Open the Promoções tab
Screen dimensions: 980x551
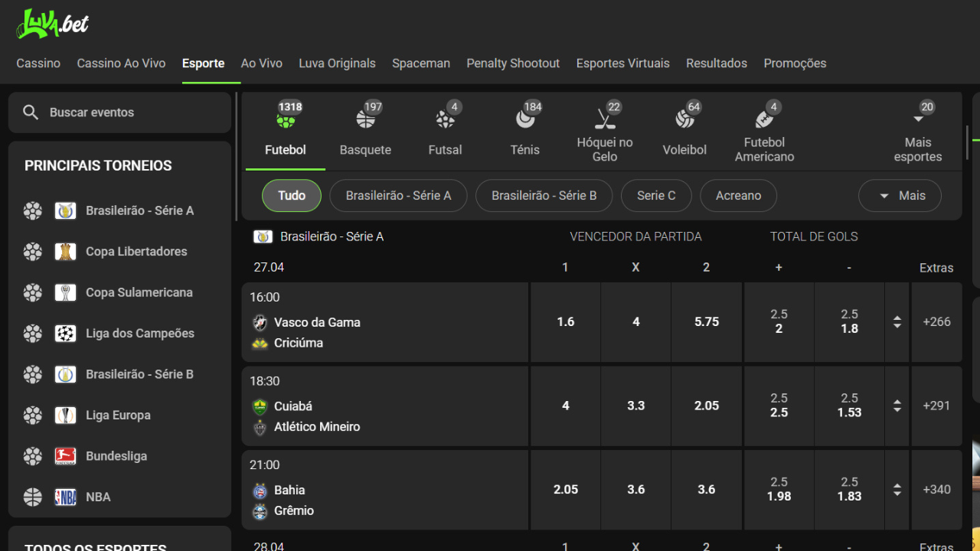[795, 64]
